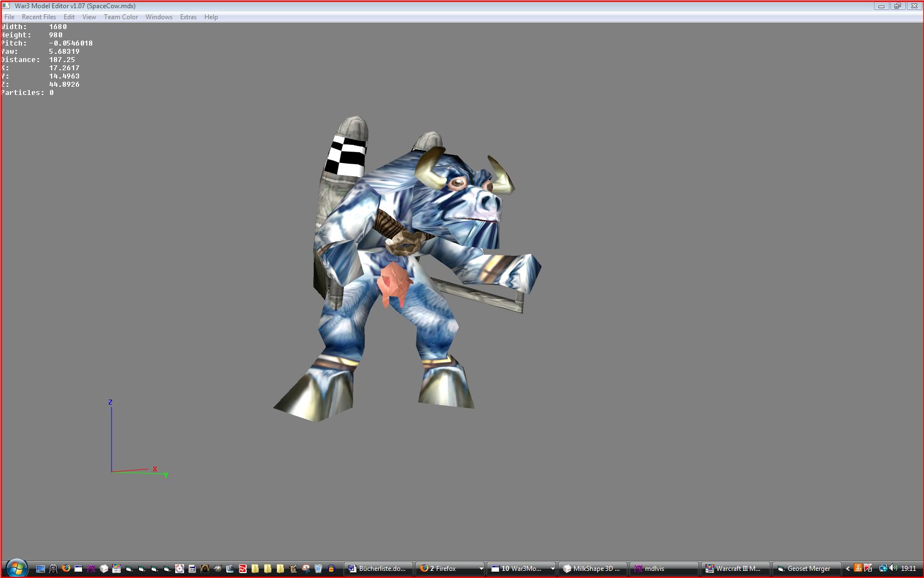The width and height of the screenshot is (924, 578).
Task: Click the War3 Model Editor title bar icon
Action: (x=7, y=5)
